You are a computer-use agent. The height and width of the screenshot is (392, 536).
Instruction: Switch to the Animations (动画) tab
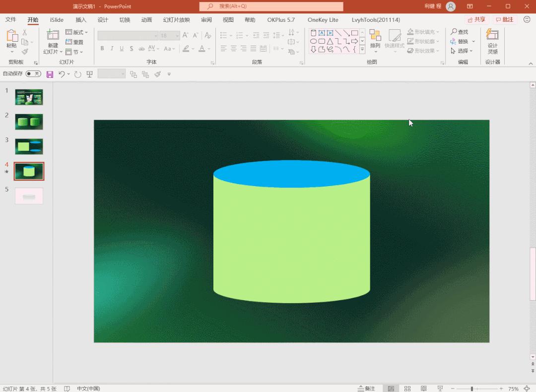146,20
